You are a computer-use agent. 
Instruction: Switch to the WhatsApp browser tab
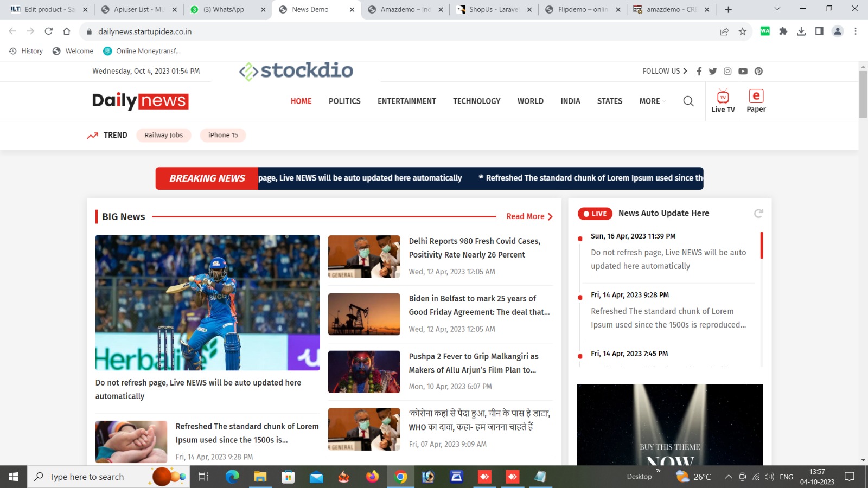pos(224,9)
